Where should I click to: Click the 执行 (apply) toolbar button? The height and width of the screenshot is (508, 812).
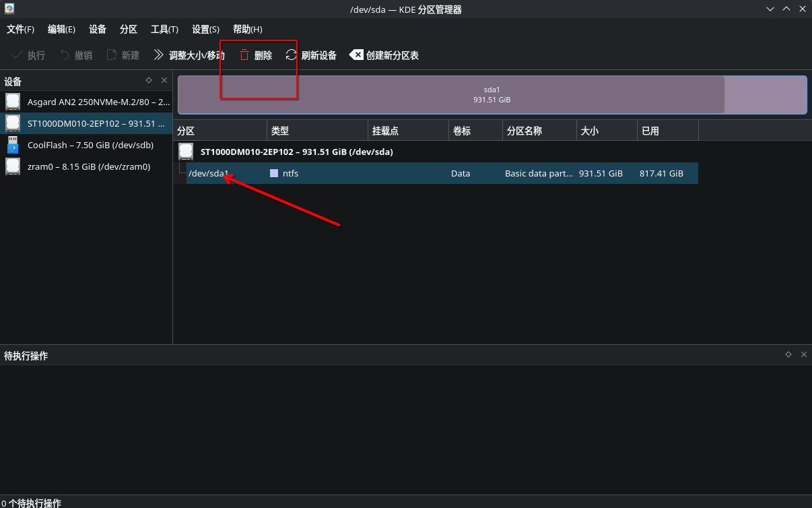(x=29, y=55)
